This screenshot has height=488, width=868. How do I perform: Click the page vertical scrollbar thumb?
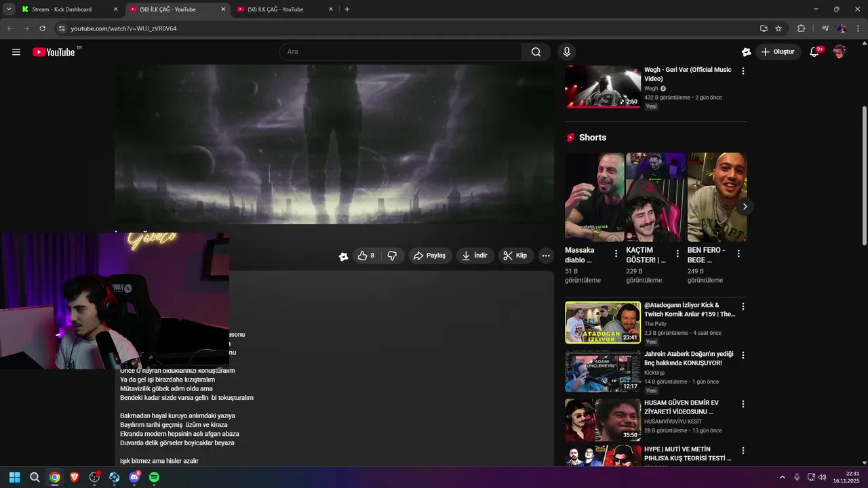click(864, 176)
